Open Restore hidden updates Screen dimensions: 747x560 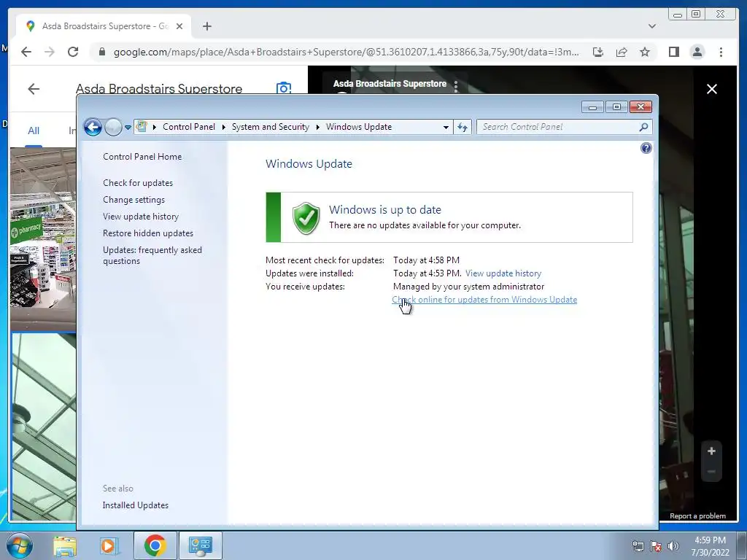tap(147, 233)
